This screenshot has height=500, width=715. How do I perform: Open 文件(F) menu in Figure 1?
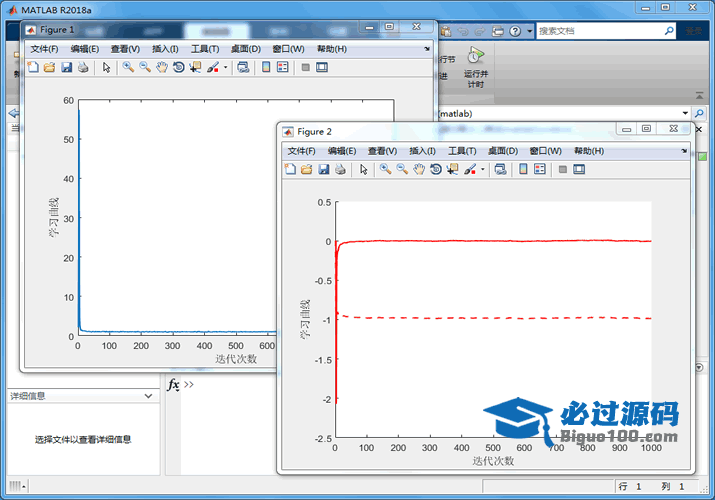[x=44, y=49]
